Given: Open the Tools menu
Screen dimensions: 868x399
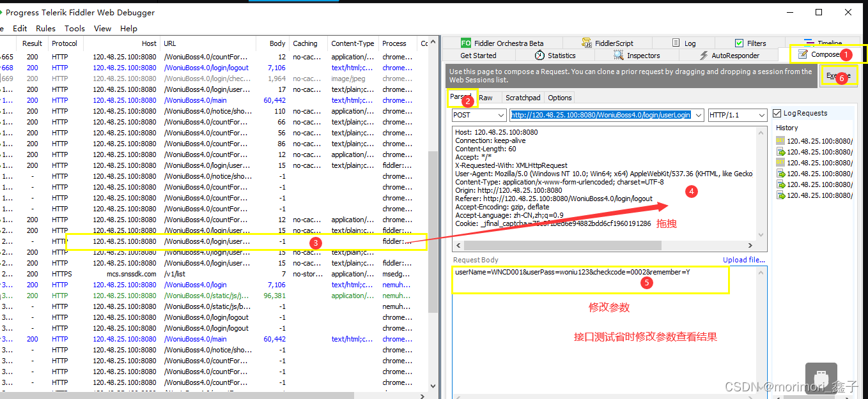Looking at the screenshot, I should pyautogui.click(x=74, y=28).
